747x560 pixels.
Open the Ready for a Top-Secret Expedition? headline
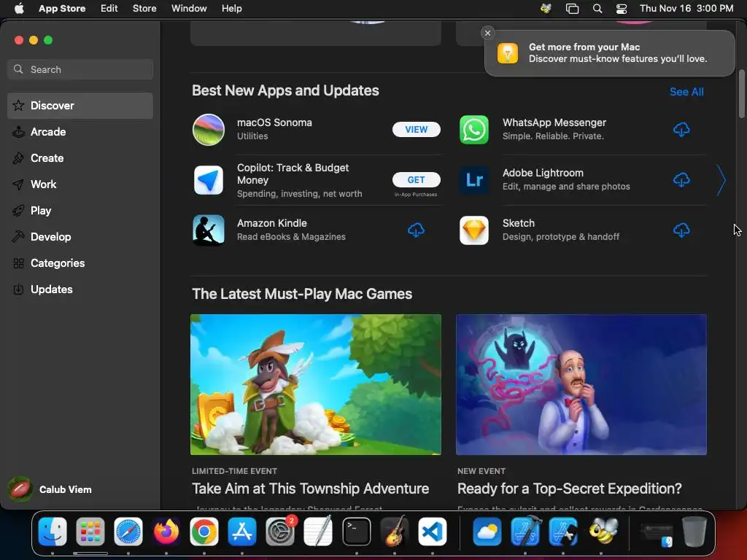point(569,489)
